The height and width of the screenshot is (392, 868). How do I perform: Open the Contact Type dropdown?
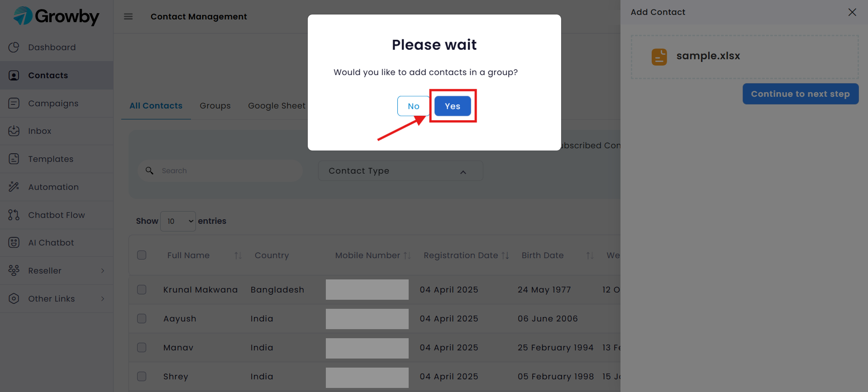(x=401, y=171)
